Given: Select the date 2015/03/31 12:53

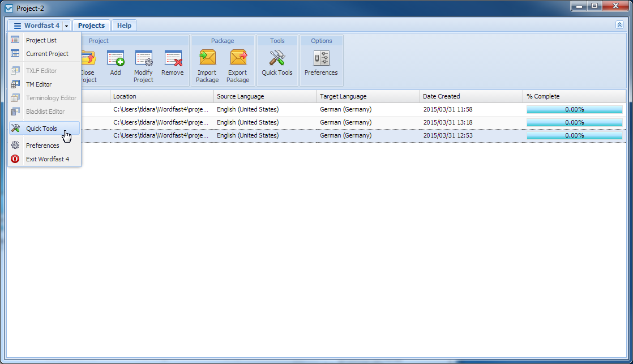Looking at the screenshot, I should (448, 135).
